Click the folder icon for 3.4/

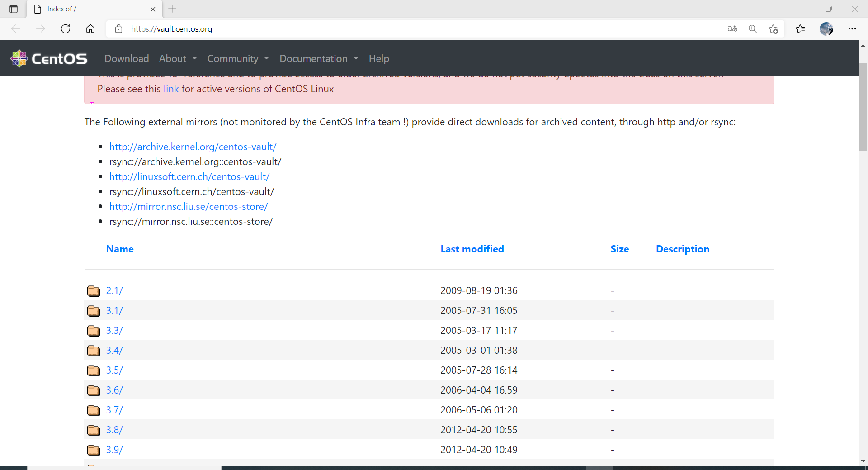[94, 350]
